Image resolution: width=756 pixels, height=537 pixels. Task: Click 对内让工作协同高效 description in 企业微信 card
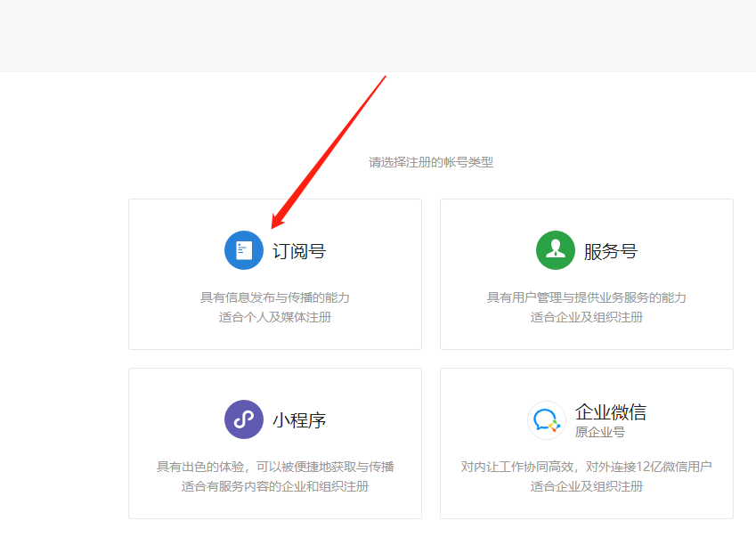[586, 467]
